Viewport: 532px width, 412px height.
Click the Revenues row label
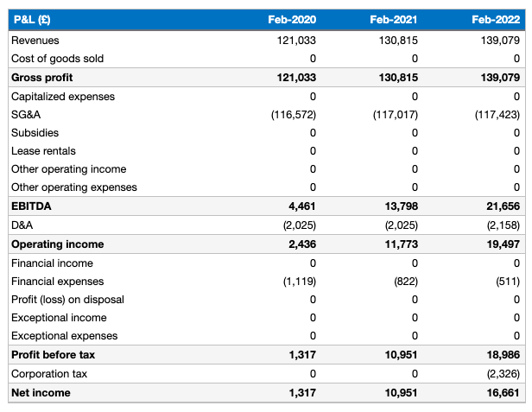tap(35, 40)
